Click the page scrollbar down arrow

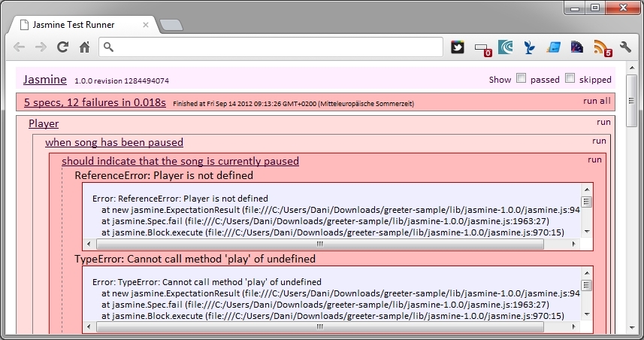[x=632, y=328]
